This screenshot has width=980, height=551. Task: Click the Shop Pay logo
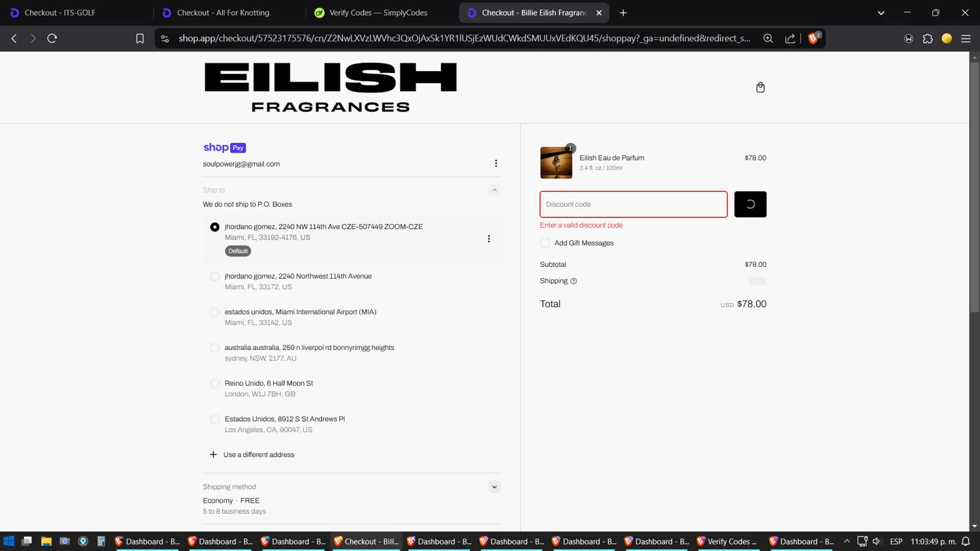point(224,148)
